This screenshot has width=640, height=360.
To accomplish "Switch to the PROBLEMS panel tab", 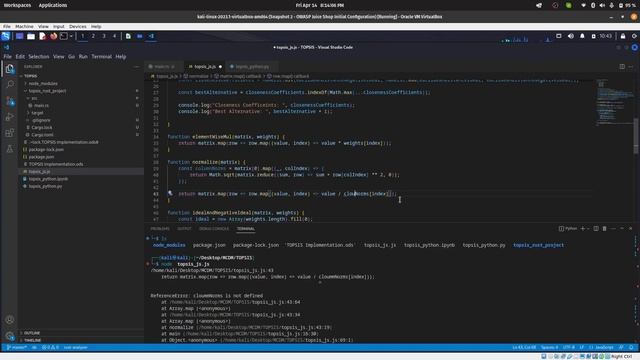I will 160,229.
